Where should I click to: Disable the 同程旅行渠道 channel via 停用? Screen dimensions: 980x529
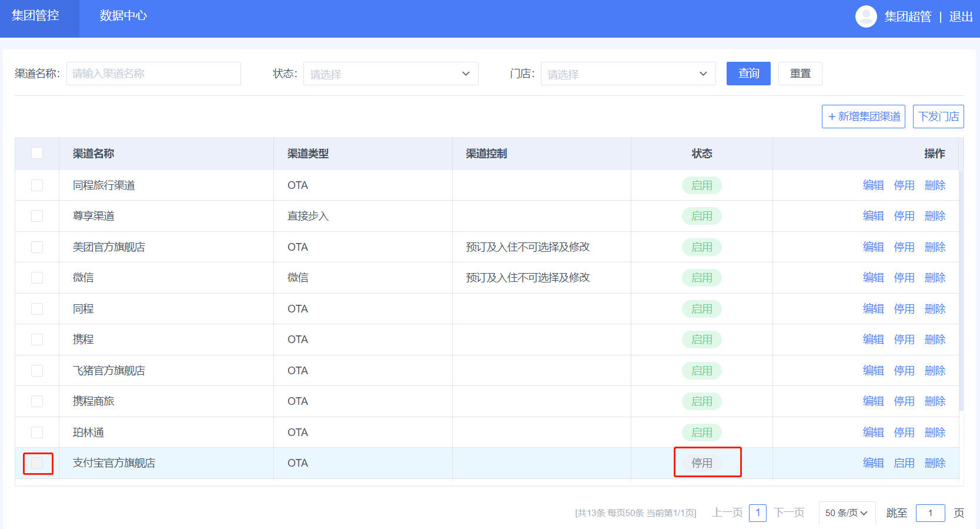point(904,185)
